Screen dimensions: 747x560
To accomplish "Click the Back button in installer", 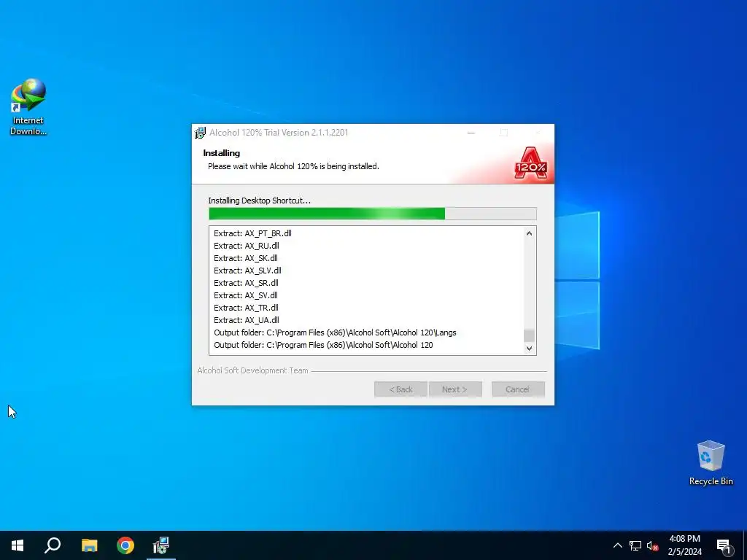I will click(x=400, y=389).
